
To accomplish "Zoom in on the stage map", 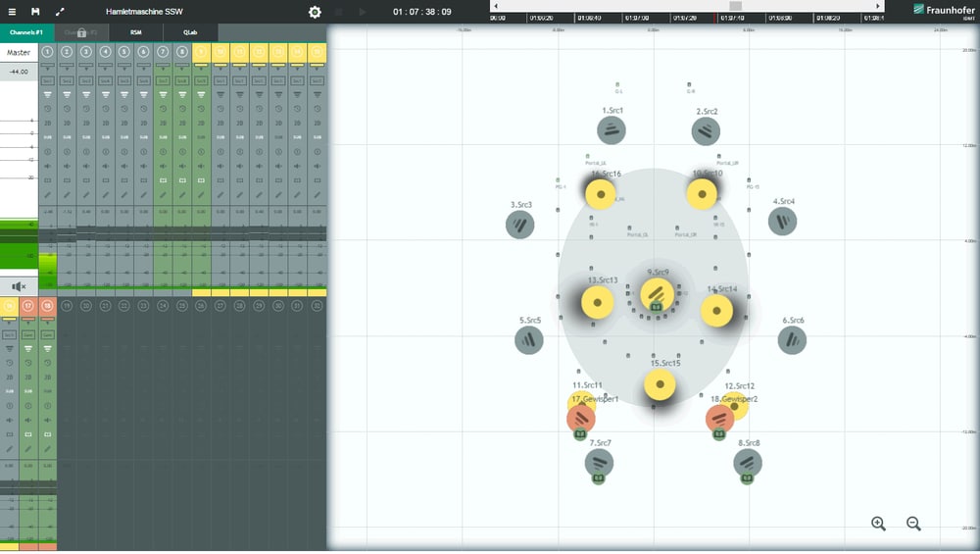I will point(878,524).
